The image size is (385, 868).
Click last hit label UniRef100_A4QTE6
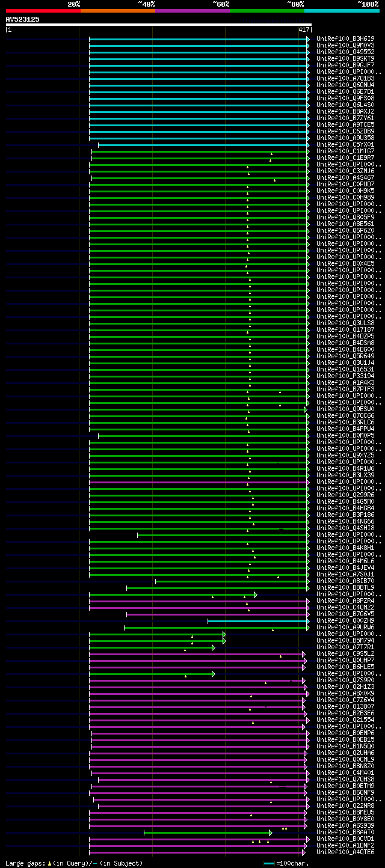click(x=345, y=852)
